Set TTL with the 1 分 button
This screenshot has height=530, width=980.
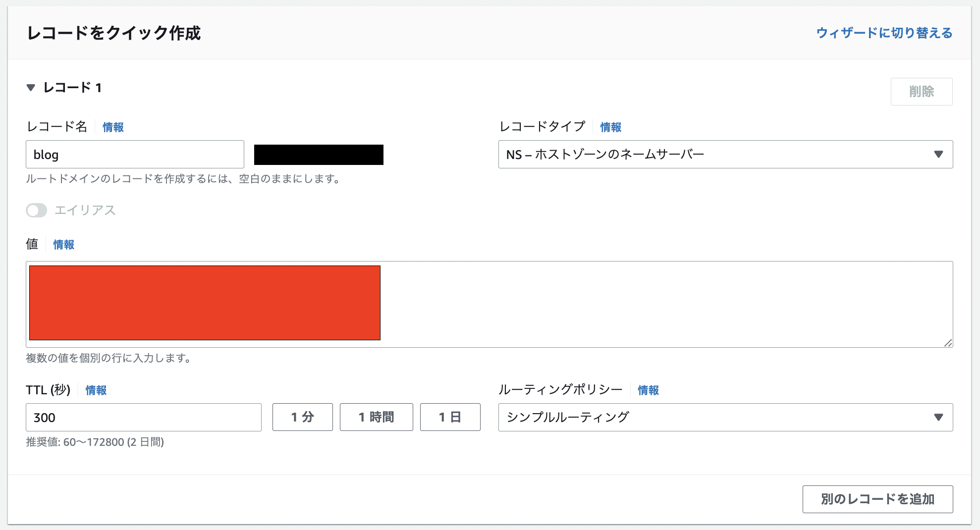[302, 417]
